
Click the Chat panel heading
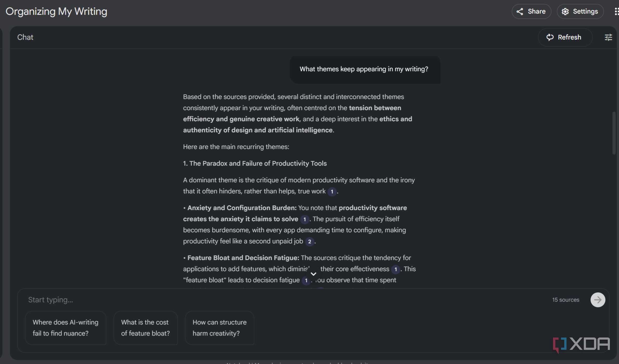[x=25, y=37]
